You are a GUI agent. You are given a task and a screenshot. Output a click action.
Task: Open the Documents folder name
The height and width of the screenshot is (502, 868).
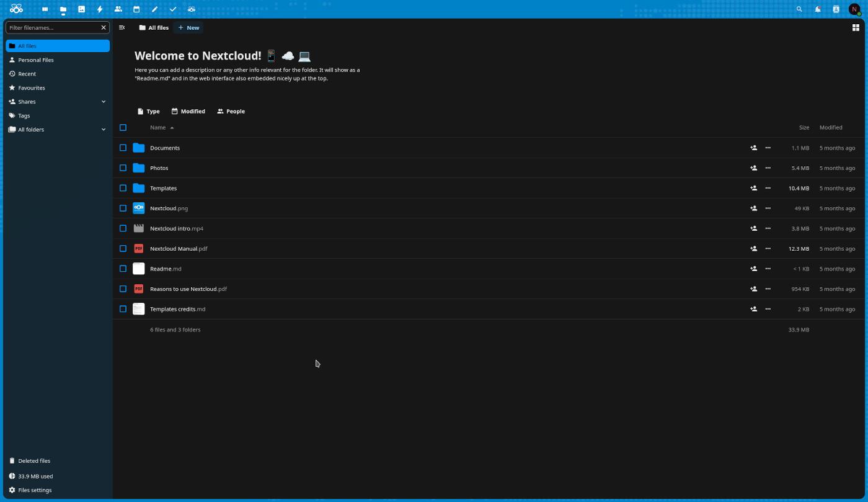coord(165,148)
